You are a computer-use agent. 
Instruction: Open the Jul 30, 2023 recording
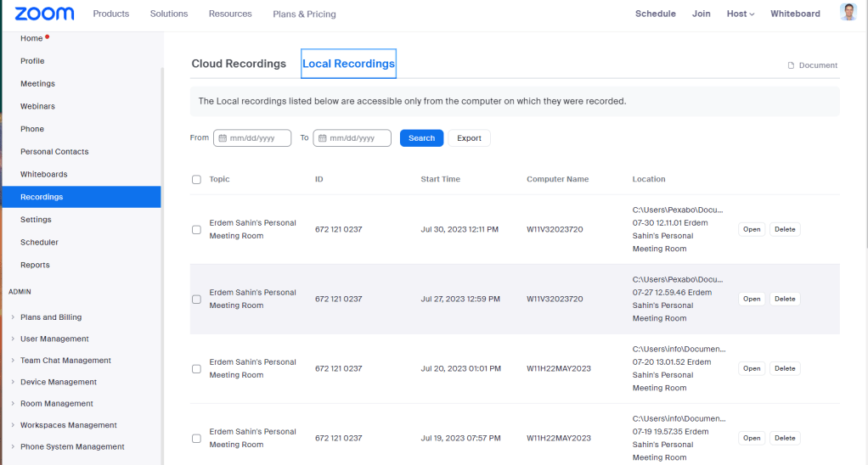tap(752, 229)
